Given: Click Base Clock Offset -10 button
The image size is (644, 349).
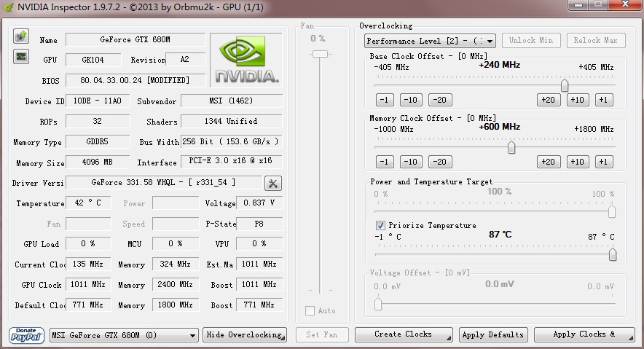Looking at the screenshot, I should tap(411, 100).
